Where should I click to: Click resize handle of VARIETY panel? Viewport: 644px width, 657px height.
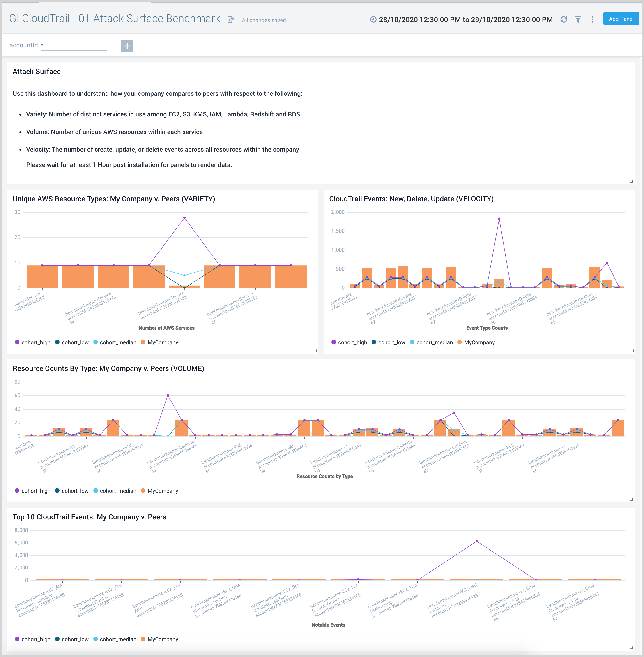point(315,351)
